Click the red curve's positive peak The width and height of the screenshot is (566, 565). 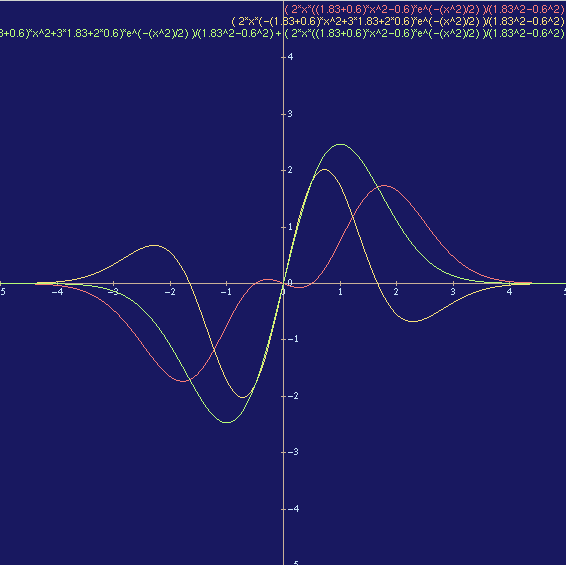tap(384, 186)
